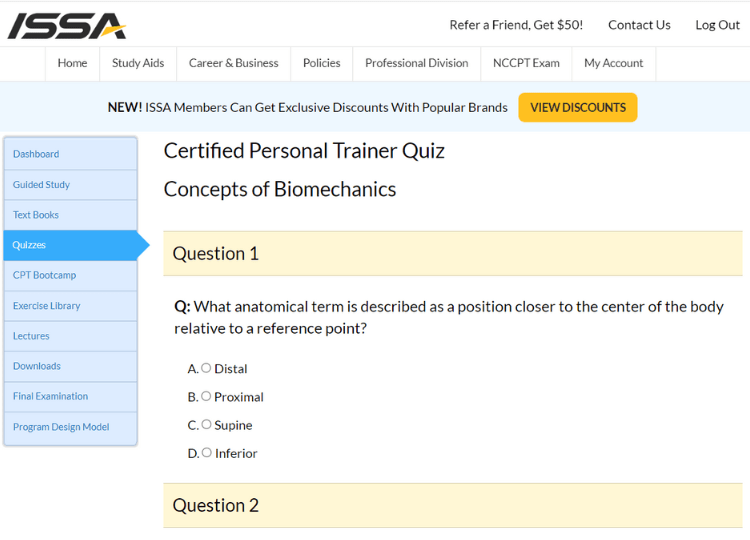The height and width of the screenshot is (540, 750).
Task: Select the Distal answer option
Action: point(206,368)
